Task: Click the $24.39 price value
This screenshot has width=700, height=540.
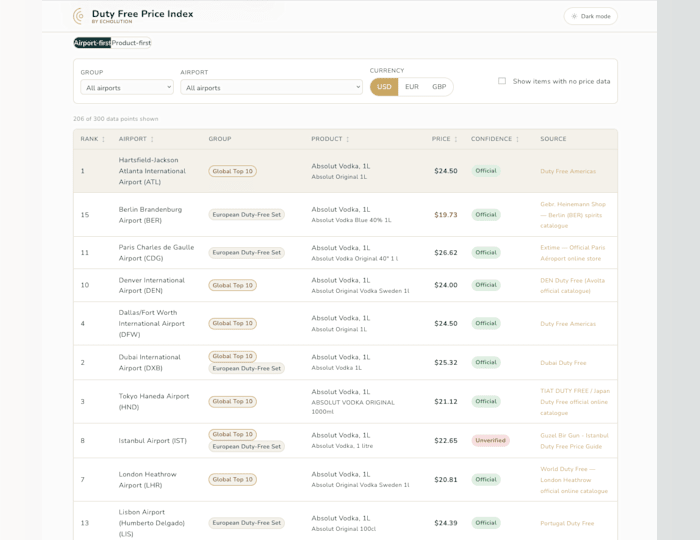Action: pyautogui.click(x=446, y=523)
